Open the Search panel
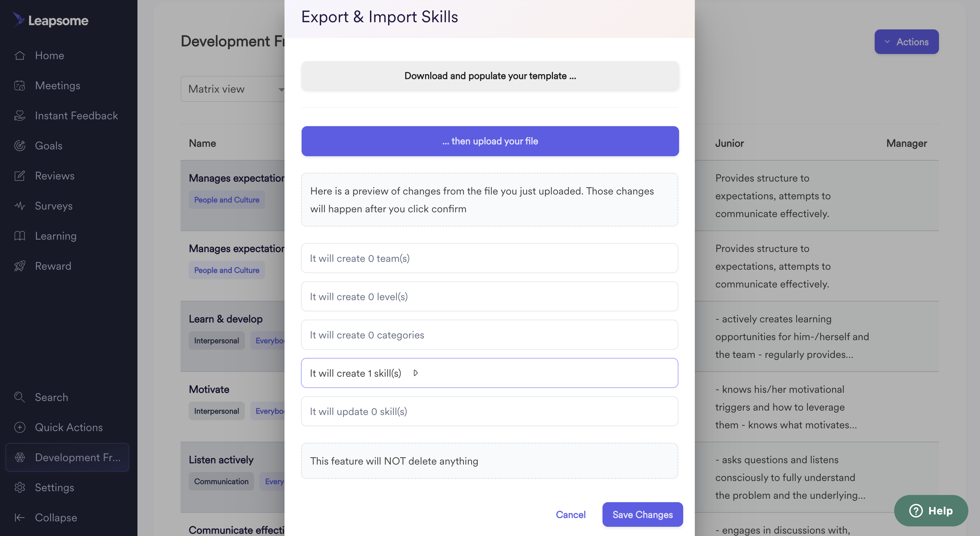The height and width of the screenshot is (536, 980). (x=52, y=397)
